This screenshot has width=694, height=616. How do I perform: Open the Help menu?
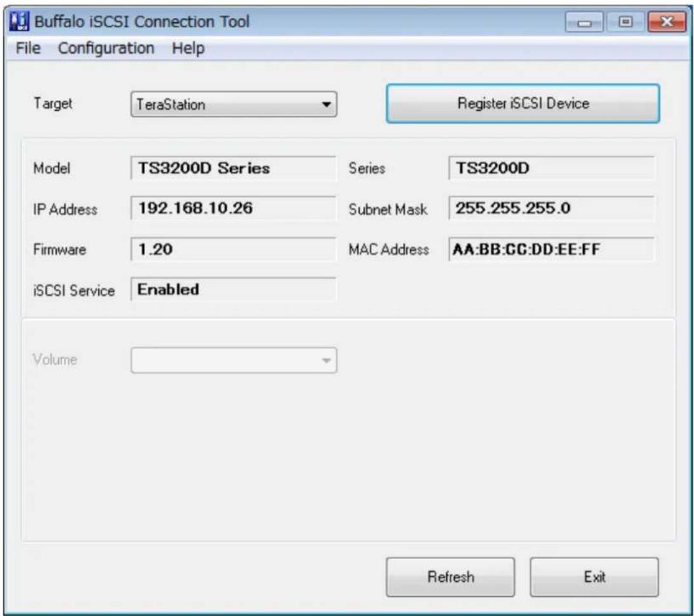[188, 48]
